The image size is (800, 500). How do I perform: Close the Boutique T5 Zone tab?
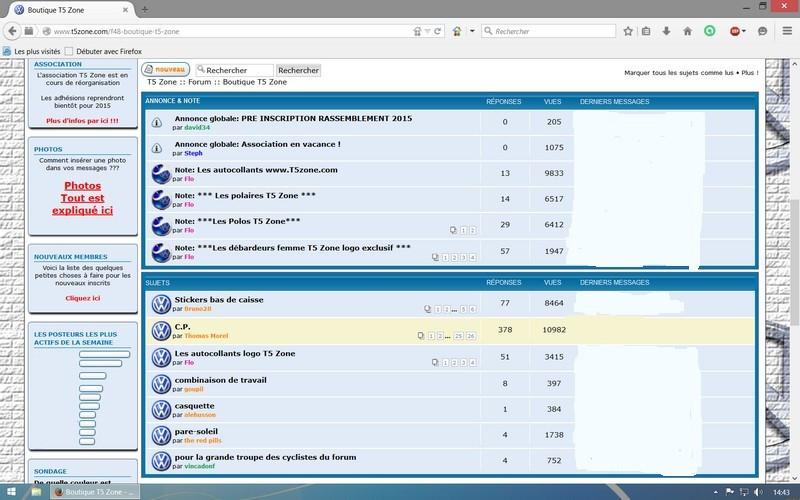tap(126, 10)
